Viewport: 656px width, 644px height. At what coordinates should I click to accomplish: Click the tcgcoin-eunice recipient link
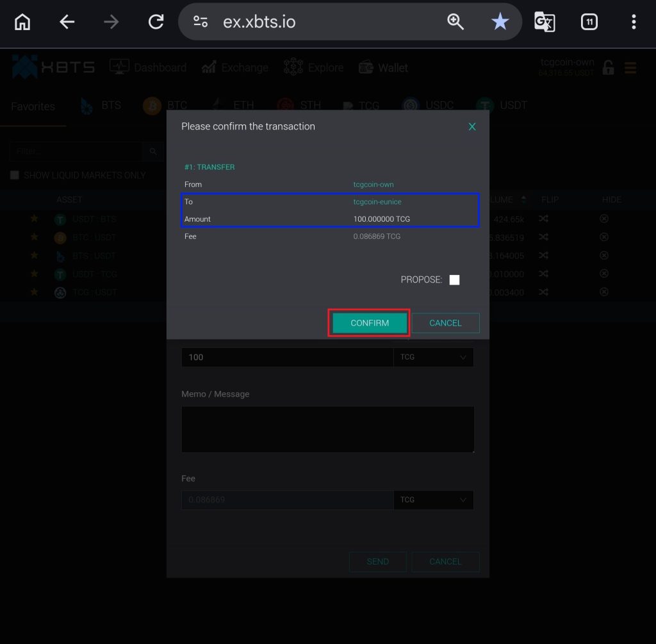[x=377, y=202]
